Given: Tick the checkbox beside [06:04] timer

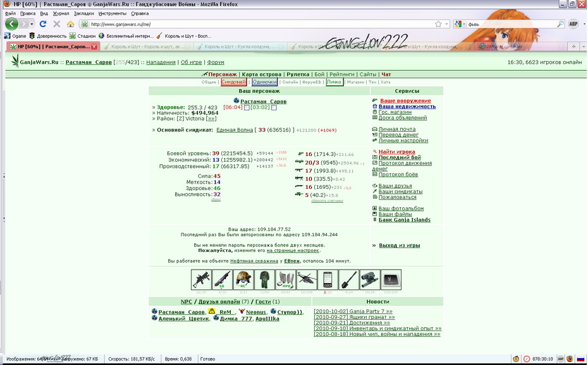Looking at the screenshot, I should pos(247,107).
